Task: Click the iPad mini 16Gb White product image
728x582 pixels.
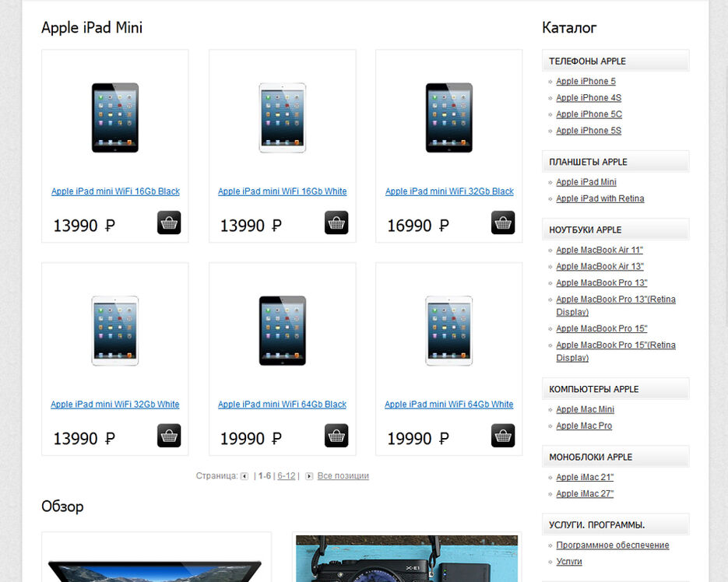Action: tap(283, 117)
